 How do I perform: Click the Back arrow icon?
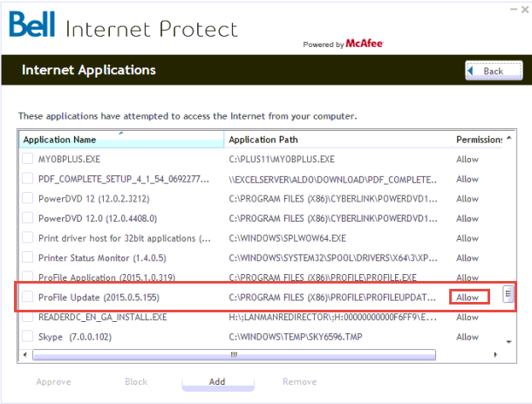(470, 71)
